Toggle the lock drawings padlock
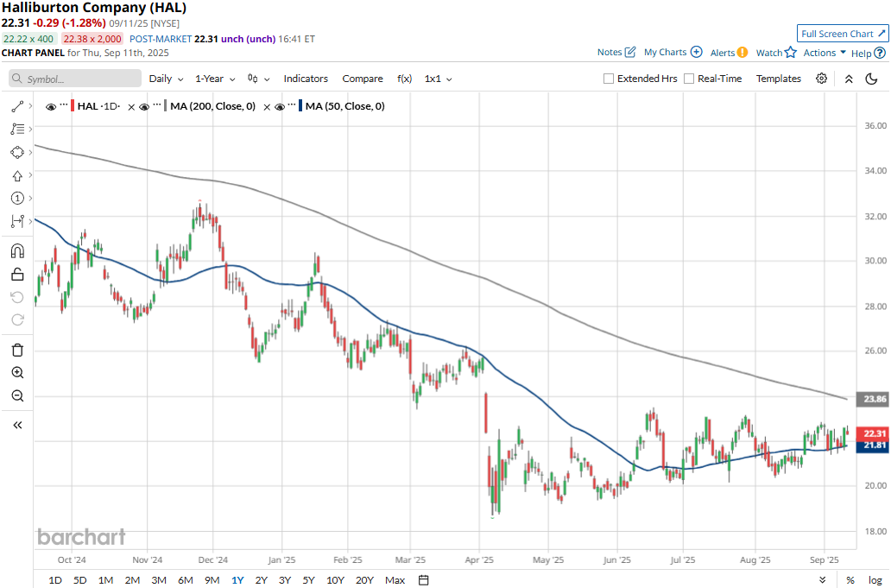 tap(17, 275)
